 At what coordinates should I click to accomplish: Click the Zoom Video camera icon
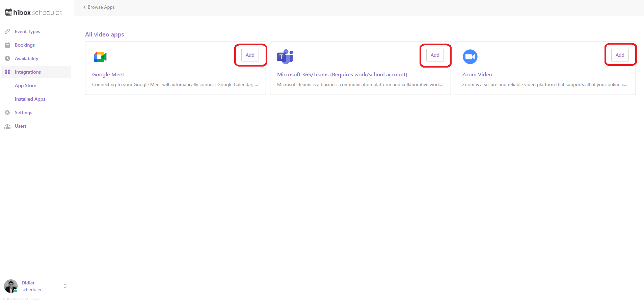(x=470, y=57)
